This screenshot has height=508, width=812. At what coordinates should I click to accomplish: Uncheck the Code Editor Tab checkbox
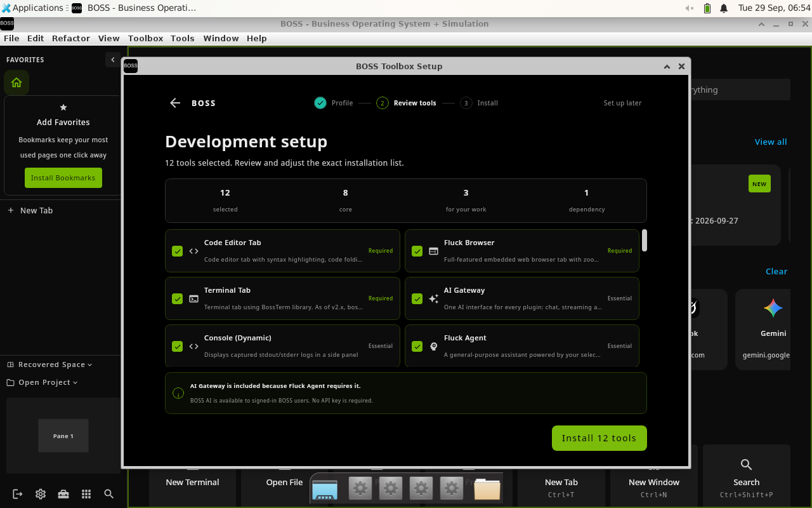click(x=178, y=251)
